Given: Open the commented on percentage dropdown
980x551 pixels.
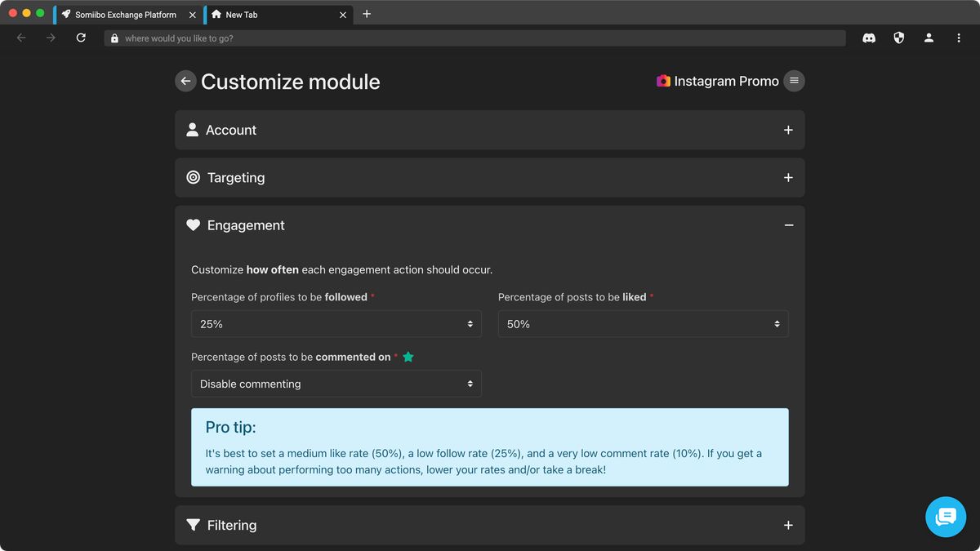Looking at the screenshot, I should point(336,384).
